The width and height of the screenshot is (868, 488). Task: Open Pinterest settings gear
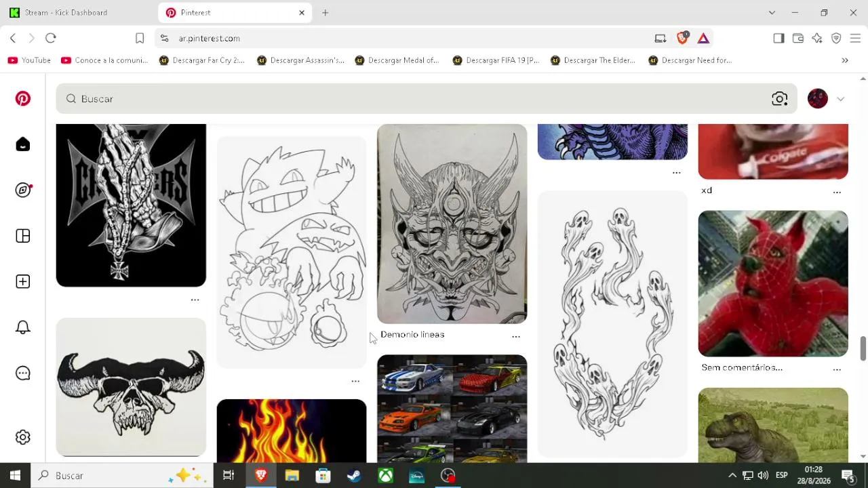23,437
